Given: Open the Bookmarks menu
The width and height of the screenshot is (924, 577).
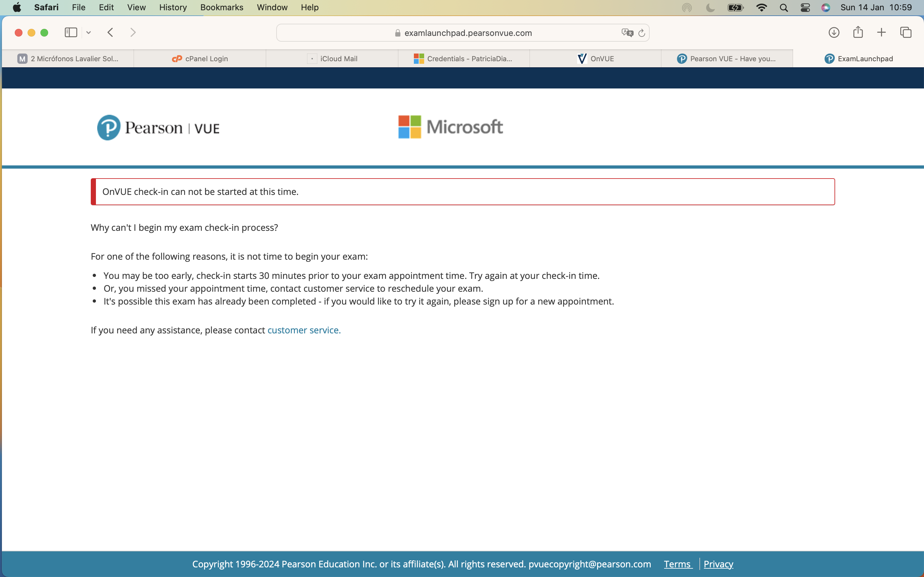Looking at the screenshot, I should pyautogui.click(x=221, y=7).
